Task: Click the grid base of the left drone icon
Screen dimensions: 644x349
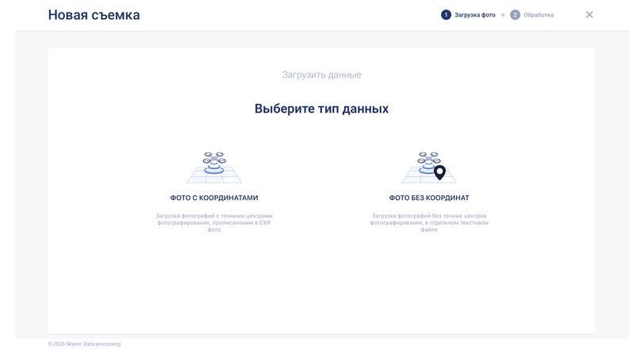Action: tap(214, 177)
